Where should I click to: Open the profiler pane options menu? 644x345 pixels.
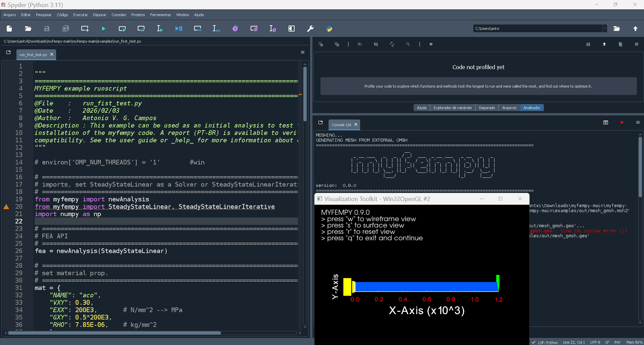(x=637, y=44)
